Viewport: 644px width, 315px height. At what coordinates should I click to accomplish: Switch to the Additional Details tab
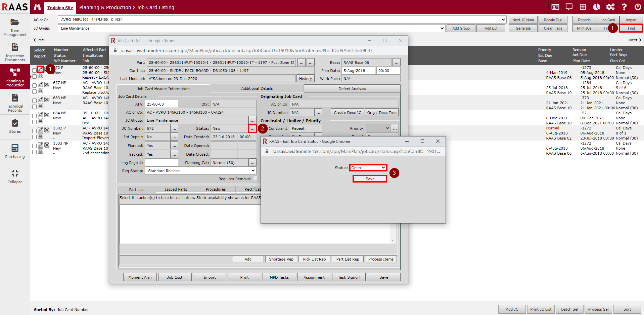257,88
